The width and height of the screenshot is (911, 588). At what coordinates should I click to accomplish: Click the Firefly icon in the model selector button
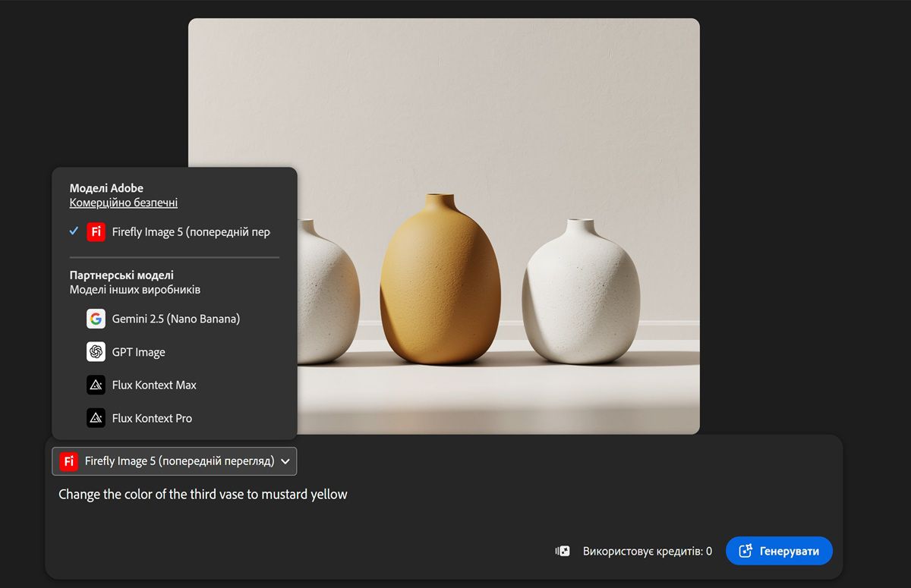(x=69, y=461)
